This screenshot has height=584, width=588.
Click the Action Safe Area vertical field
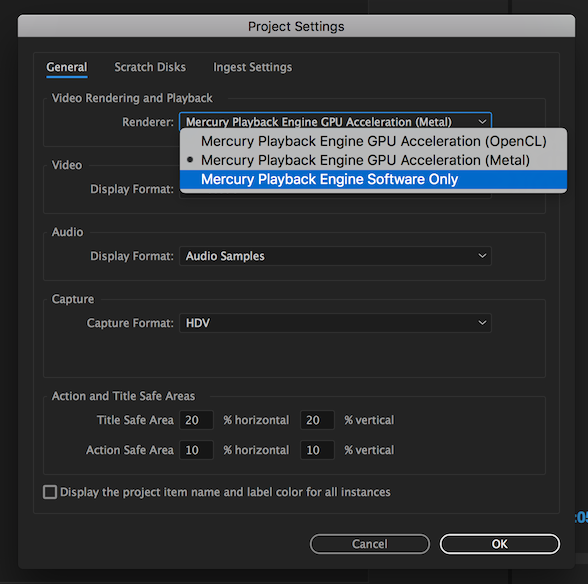click(x=317, y=450)
